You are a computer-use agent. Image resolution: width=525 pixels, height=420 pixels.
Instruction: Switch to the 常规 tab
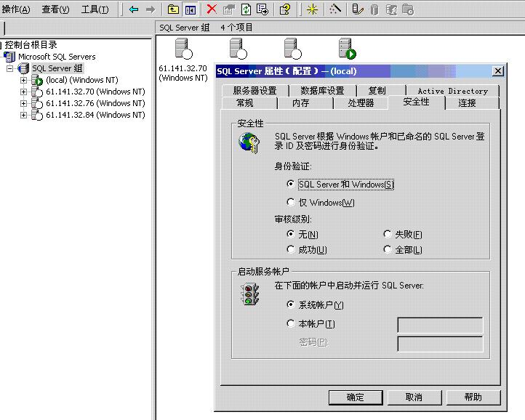(x=245, y=103)
